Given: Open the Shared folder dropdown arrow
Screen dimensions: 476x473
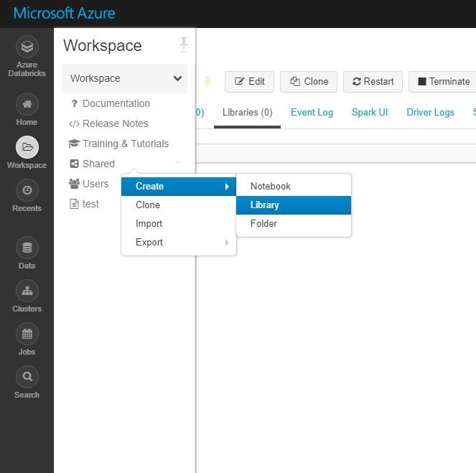Looking at the screenshot, I should [177, 162].
